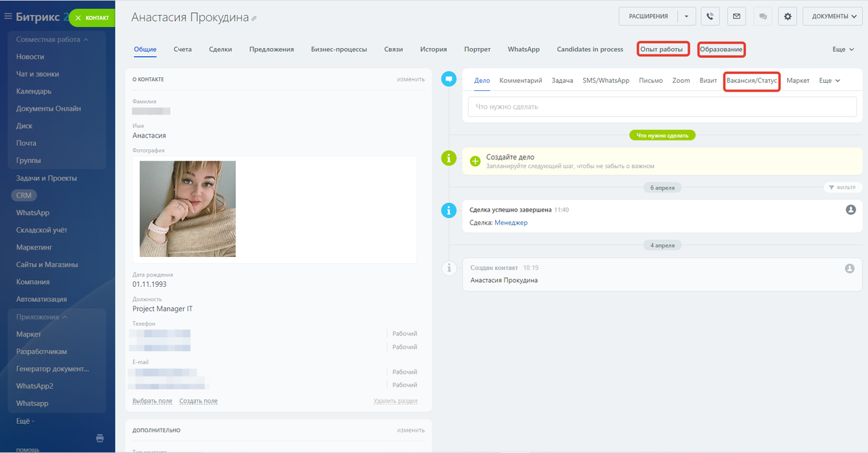The image size is (868, 453).
Task: Click user avatar on Создан контакт entry
Action: 850,269
